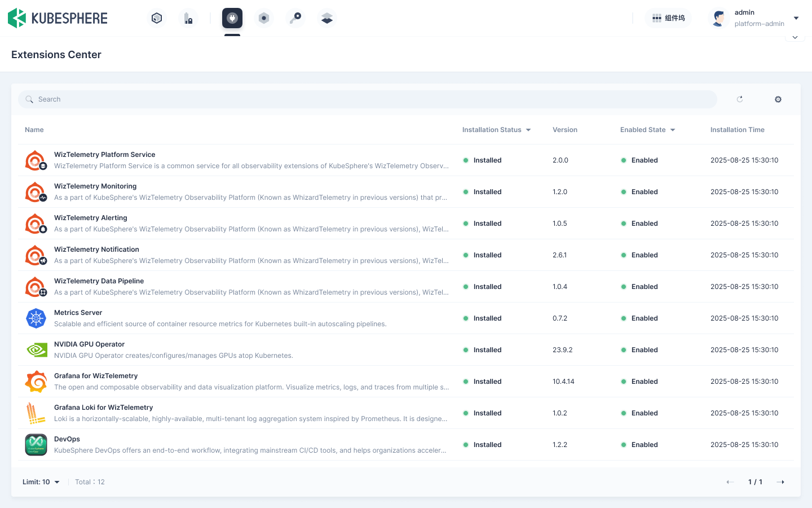Click the NVIDIA GPU Operator logo
812x508 pixels.
pos(36,350)
